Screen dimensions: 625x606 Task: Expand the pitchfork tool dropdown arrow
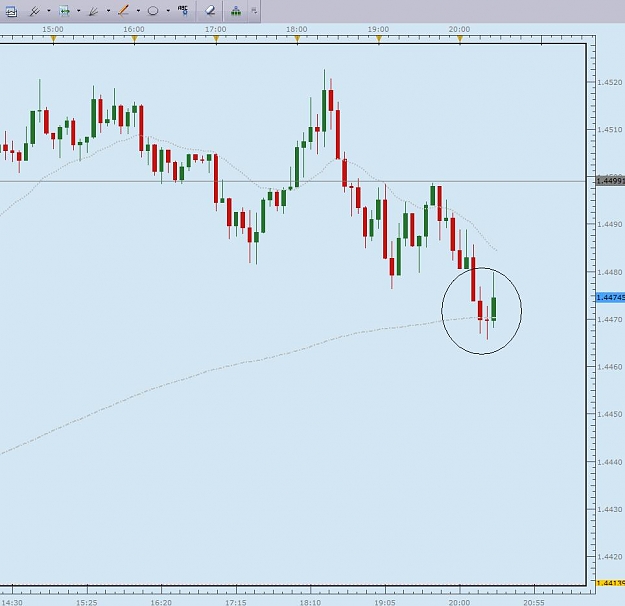49,11
